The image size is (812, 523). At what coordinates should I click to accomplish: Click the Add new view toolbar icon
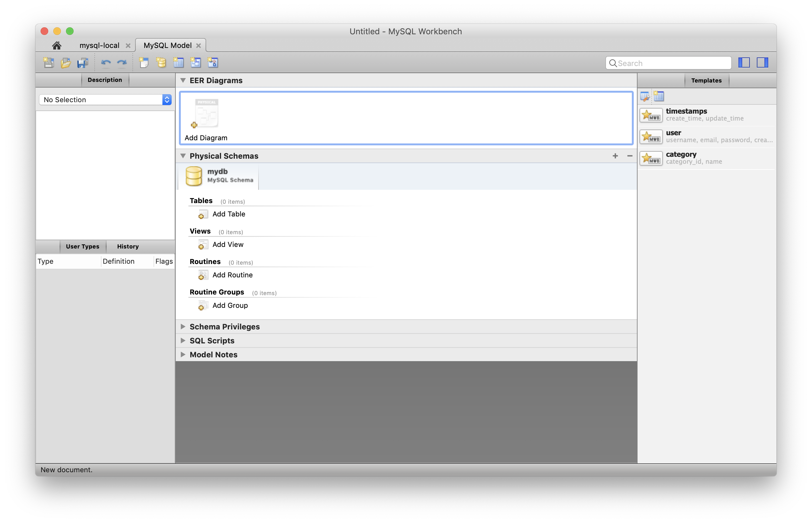(196, 63)
